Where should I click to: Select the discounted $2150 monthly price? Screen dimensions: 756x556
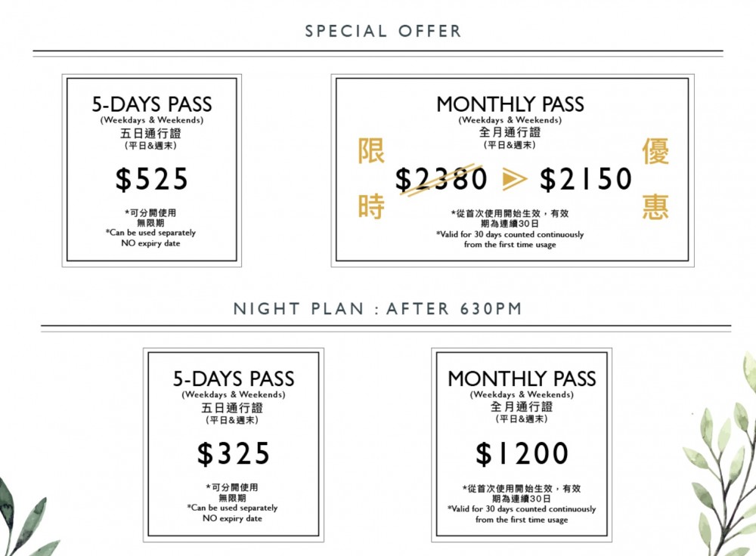point(586,179)
